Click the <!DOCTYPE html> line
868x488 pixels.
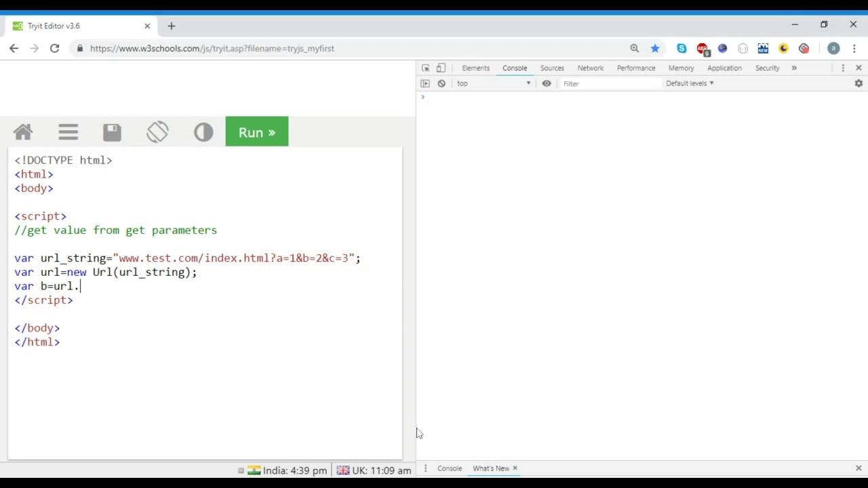[63, 161]
